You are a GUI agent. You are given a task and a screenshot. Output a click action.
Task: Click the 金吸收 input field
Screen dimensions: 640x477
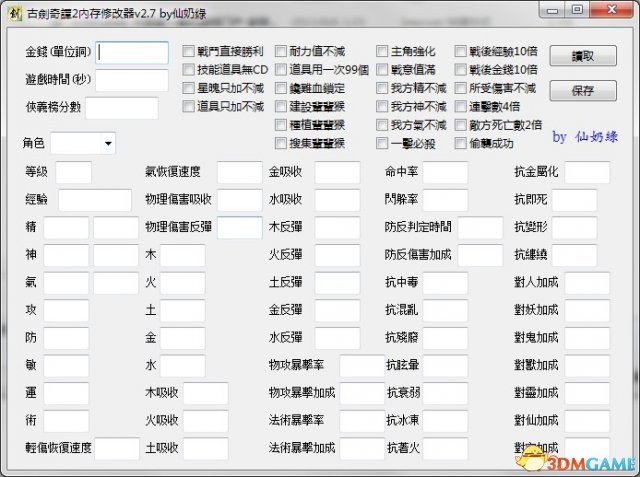coord(337,172)
